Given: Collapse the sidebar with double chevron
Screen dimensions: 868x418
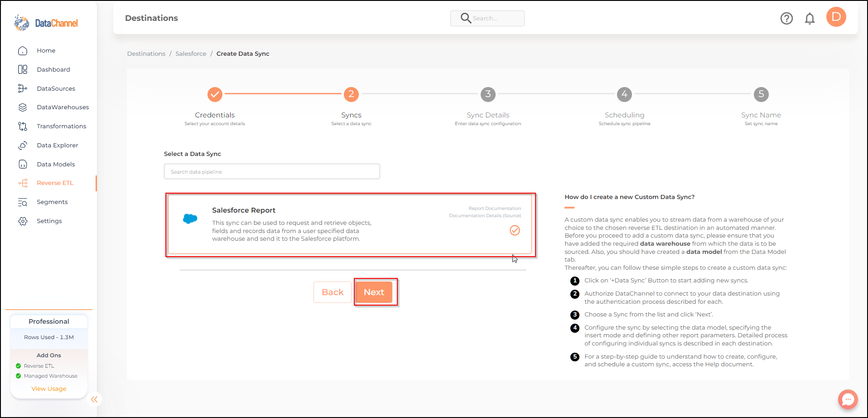Looking at the screenshot, I should 94,399.
